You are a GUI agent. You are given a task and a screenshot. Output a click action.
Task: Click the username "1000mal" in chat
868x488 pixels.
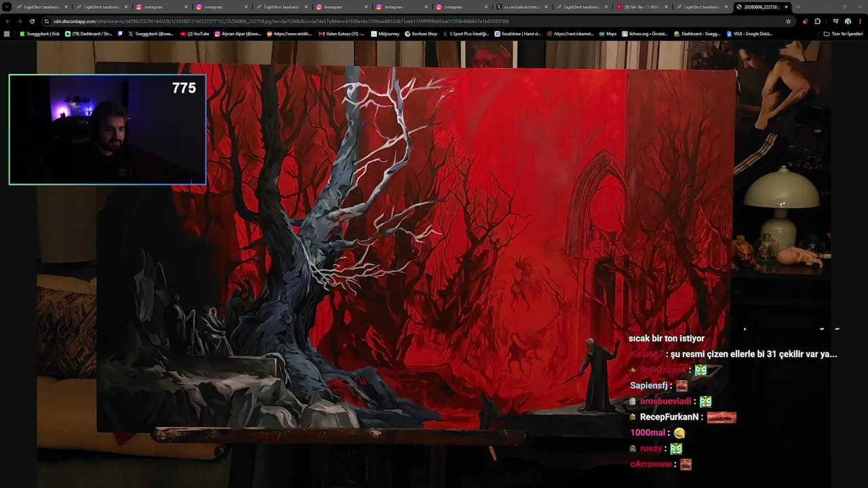(x=648, y=432)
